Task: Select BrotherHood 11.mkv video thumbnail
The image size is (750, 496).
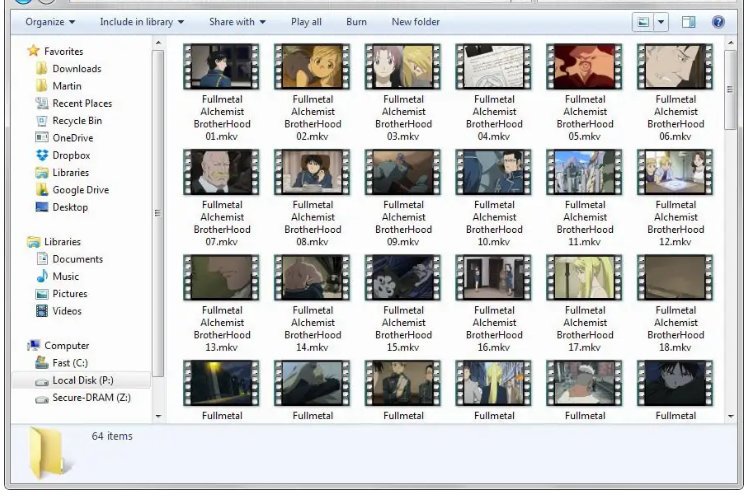Action: tap(585, 172)
